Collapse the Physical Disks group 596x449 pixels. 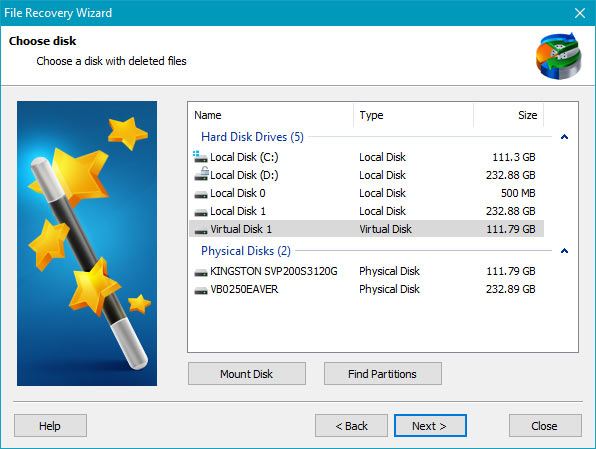point(564,251)
